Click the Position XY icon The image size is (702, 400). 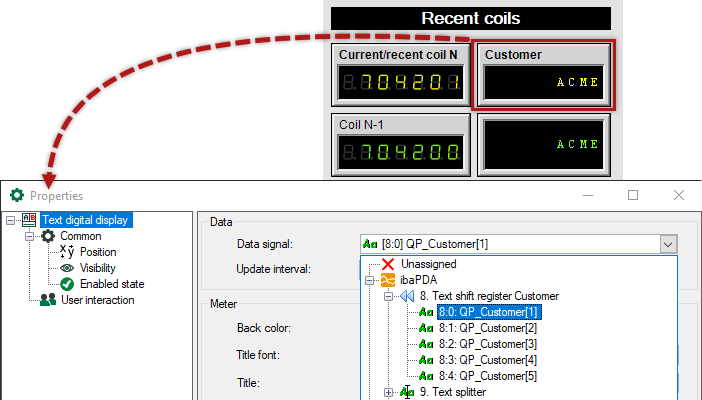[x=67, y=252]
